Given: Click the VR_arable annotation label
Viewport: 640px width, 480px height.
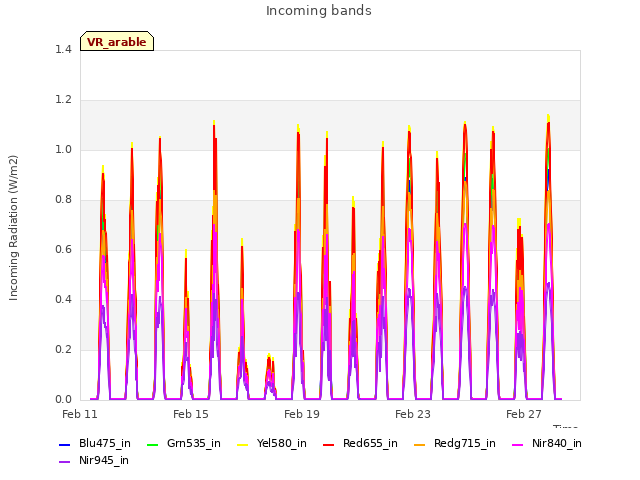Looking at the screenshot, I should 117,42.
